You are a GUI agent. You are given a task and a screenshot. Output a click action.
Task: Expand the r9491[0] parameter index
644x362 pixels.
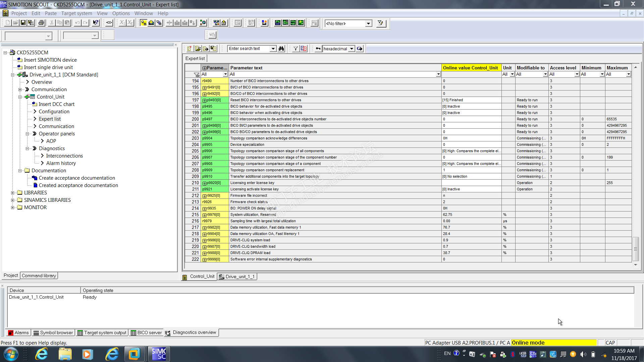[204, 88]
